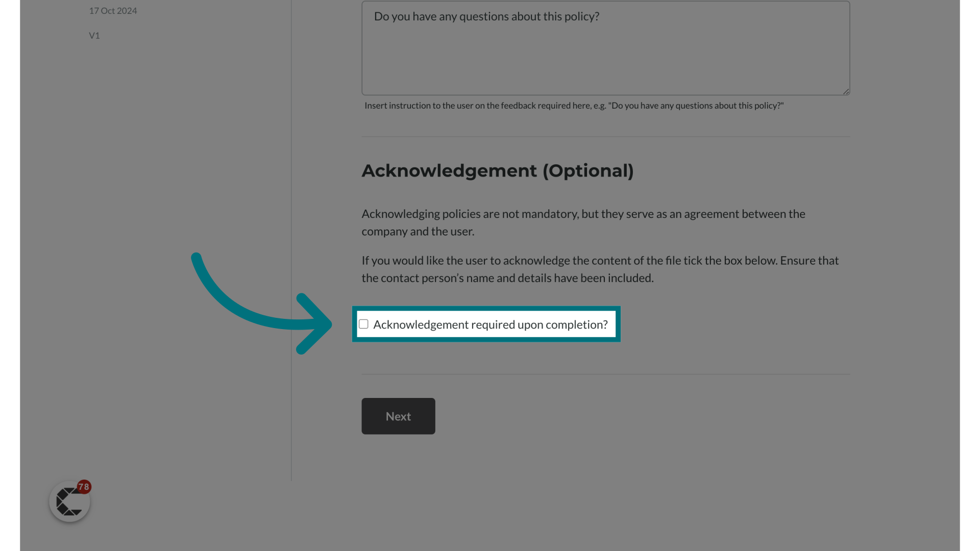Open the Chameleon app from taskbar
980x551 pixels.
pos(69,501)
